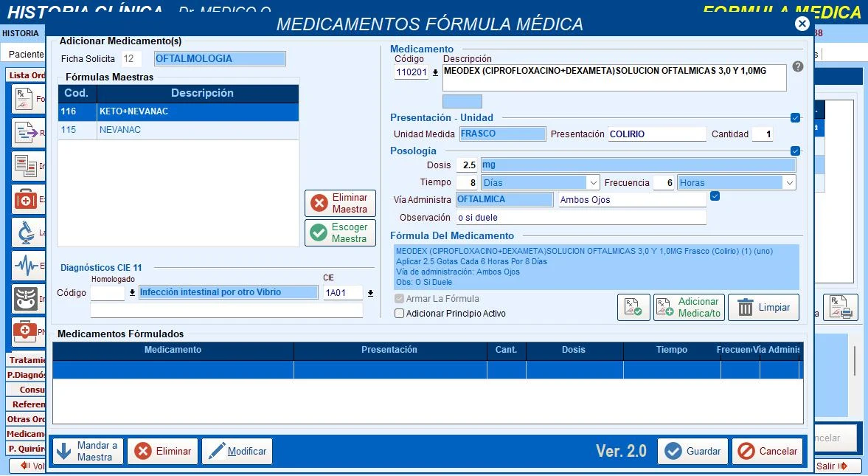Click Adicionar Medica/to button
Viewport: 868px width, 476px height.
(x=689, y=308)
